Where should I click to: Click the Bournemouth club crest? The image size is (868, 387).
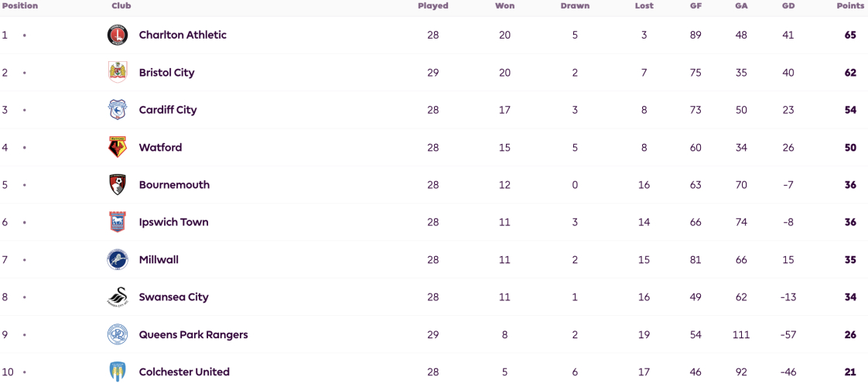coord(118,185)
